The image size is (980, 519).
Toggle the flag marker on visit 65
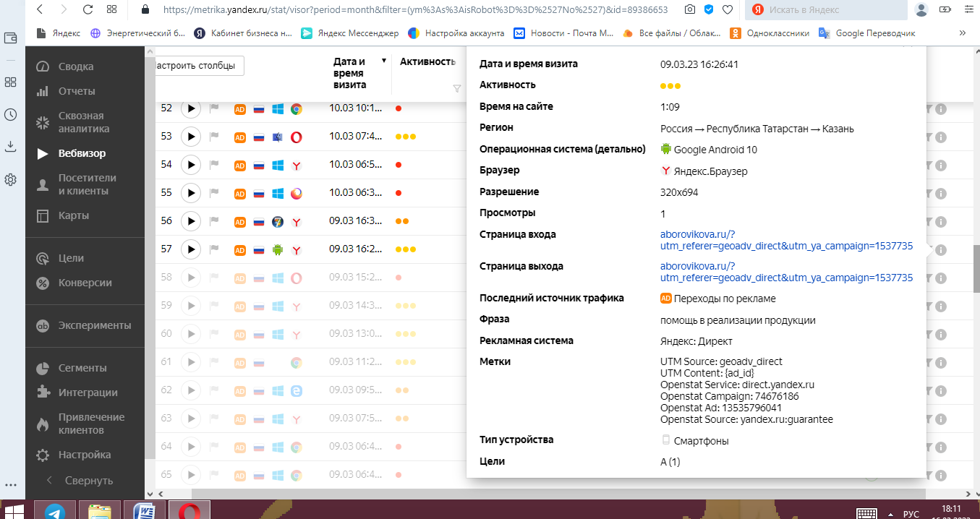pyautogui.click(x=214, y=475)
